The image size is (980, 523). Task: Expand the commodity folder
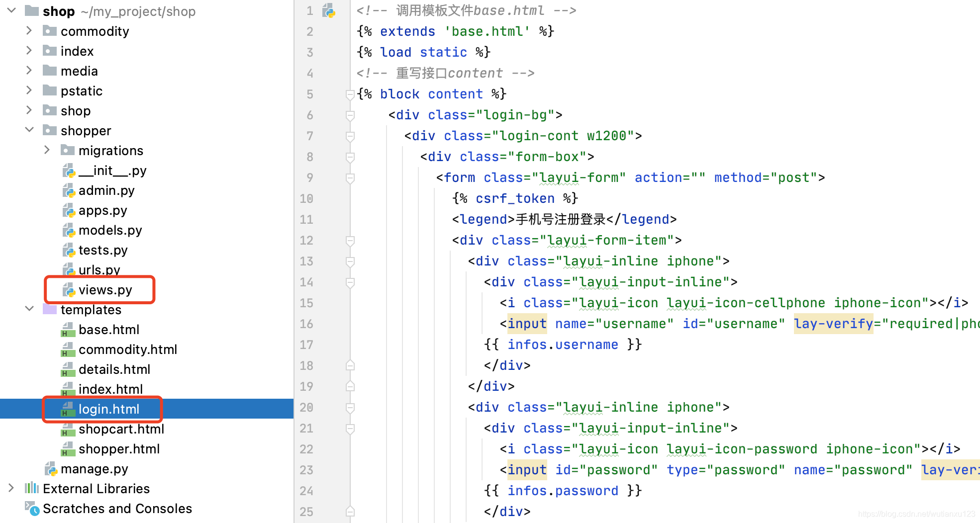click(29, 31)
